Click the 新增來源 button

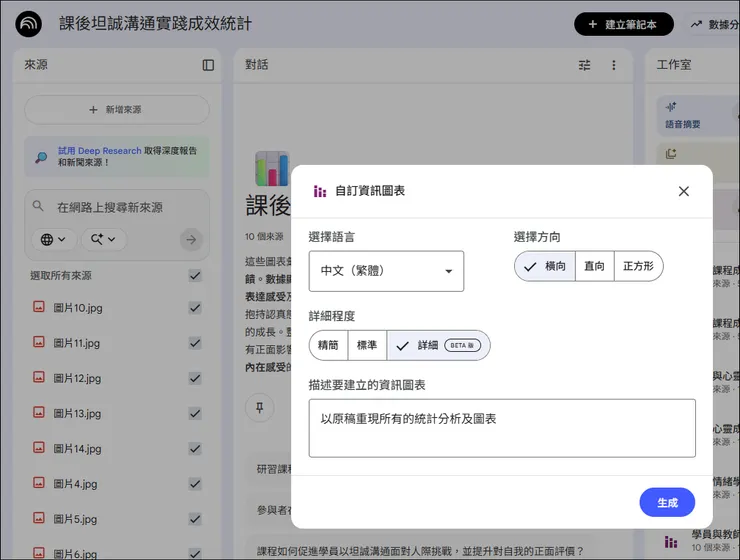(x=117, y=110)
